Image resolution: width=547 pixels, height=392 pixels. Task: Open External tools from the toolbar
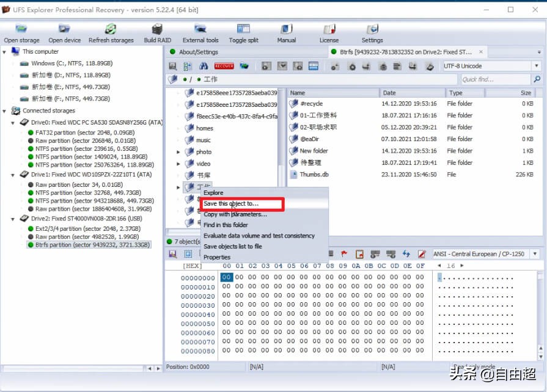(x=200, y=29)
